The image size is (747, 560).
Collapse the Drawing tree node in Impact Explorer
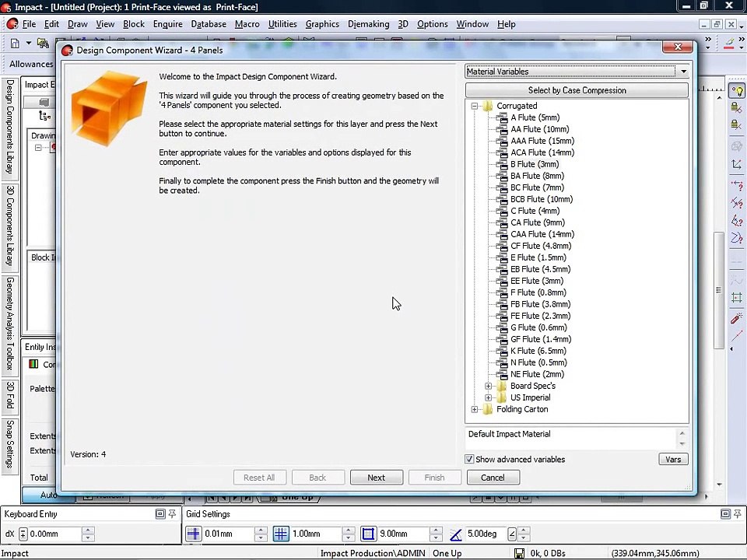tap(39, 148)
